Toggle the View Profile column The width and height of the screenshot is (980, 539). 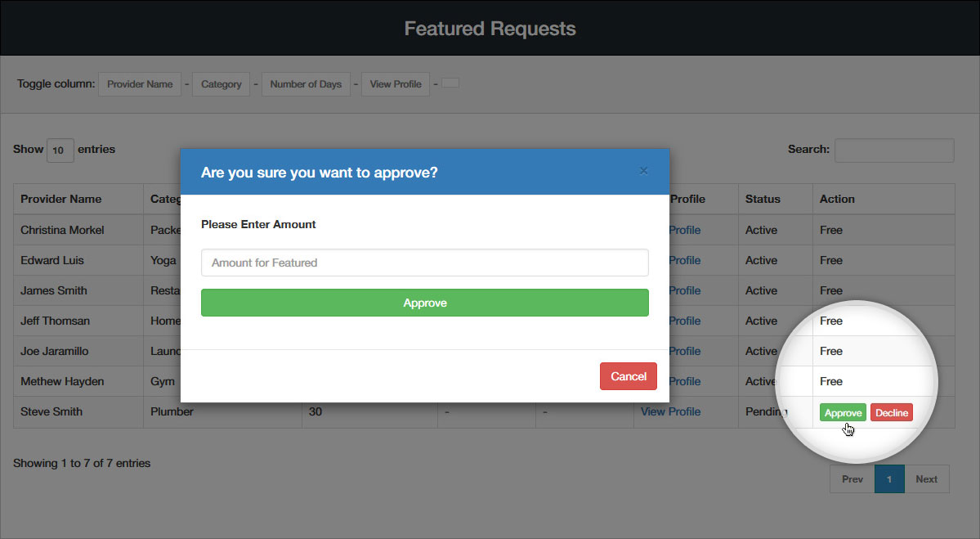396,84
